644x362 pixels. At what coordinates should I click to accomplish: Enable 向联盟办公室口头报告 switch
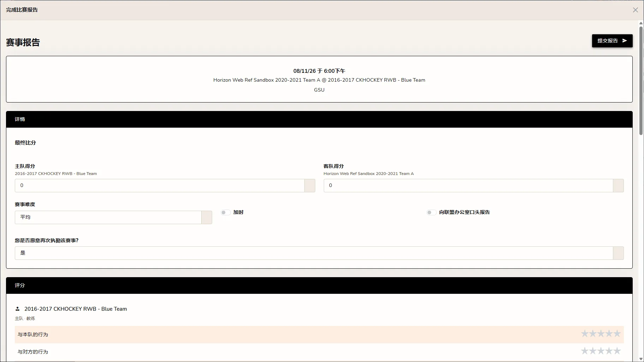tap(431, 212)
